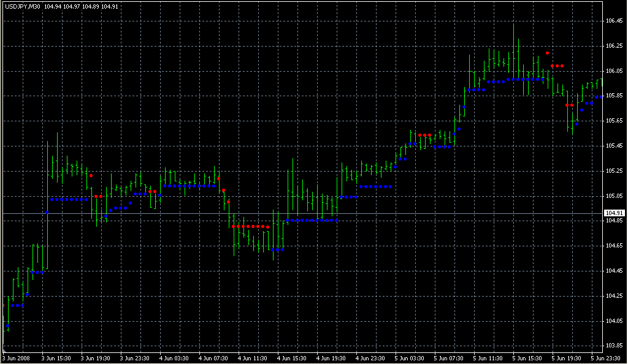
Task: Select the 106.45 price axis label
Action: pos(614,21)
